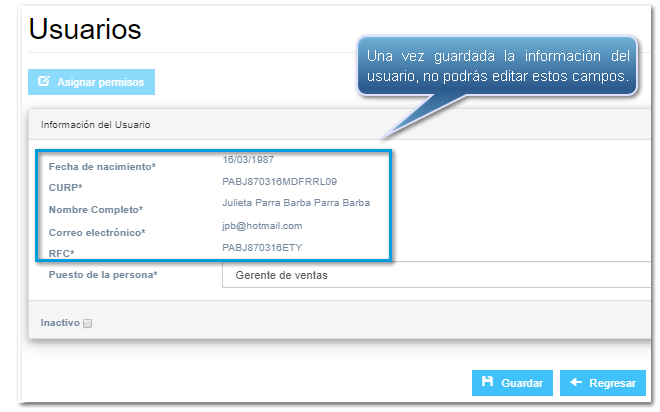The height and width of the screenshot is (412, 660).
Task: Click the Asignar permisos button
Action: [x=91, y=82]
